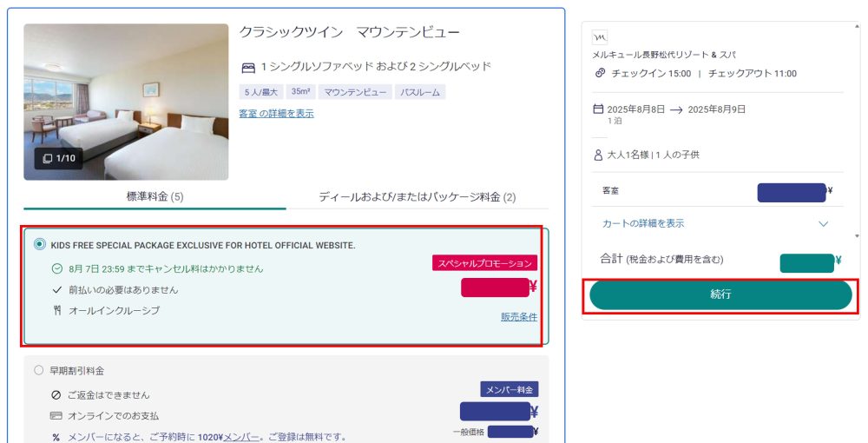Click the check-in clock icon

click(600, 73)
